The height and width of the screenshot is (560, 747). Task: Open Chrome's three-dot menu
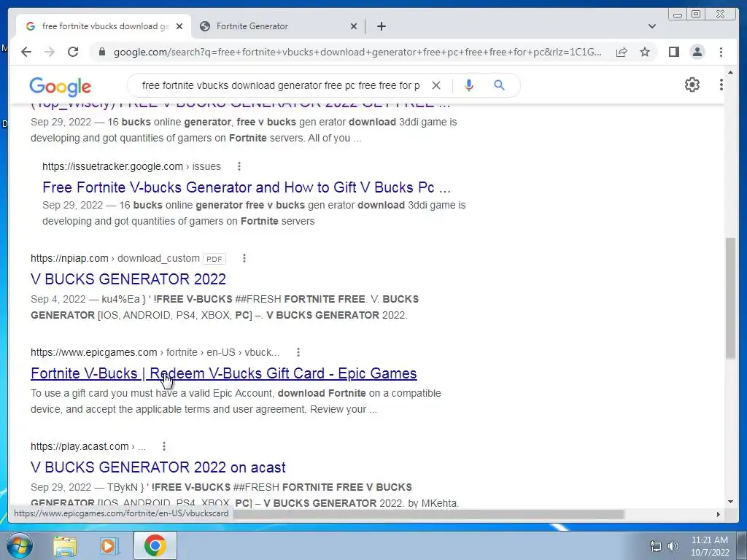point(721,52)
